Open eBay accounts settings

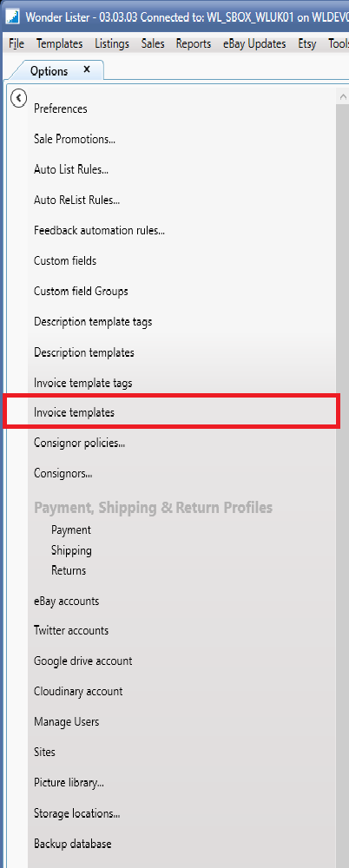click(67, 601)
